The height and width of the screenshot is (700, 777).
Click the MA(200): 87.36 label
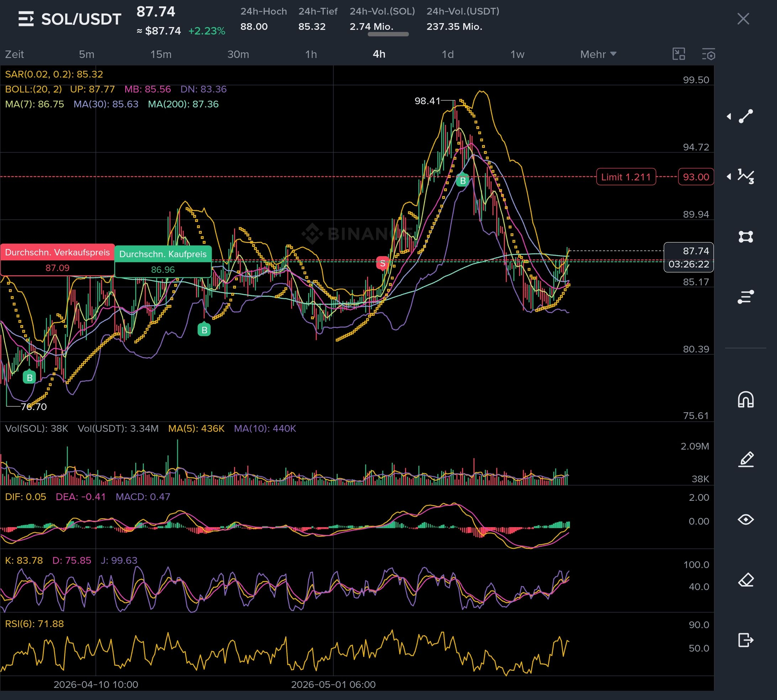point(183,104)
